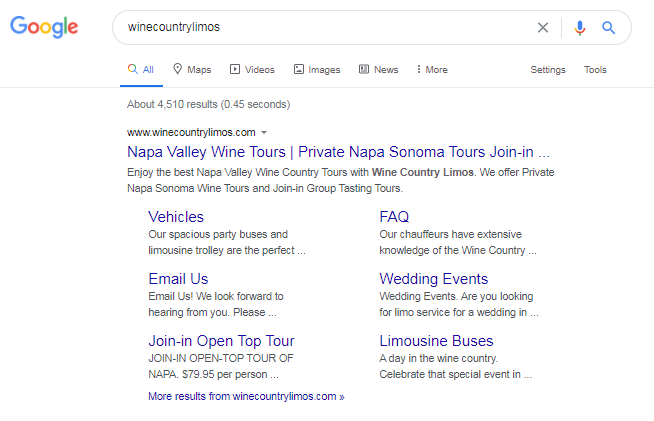Open the Maps search tab

tap(192, 70)
